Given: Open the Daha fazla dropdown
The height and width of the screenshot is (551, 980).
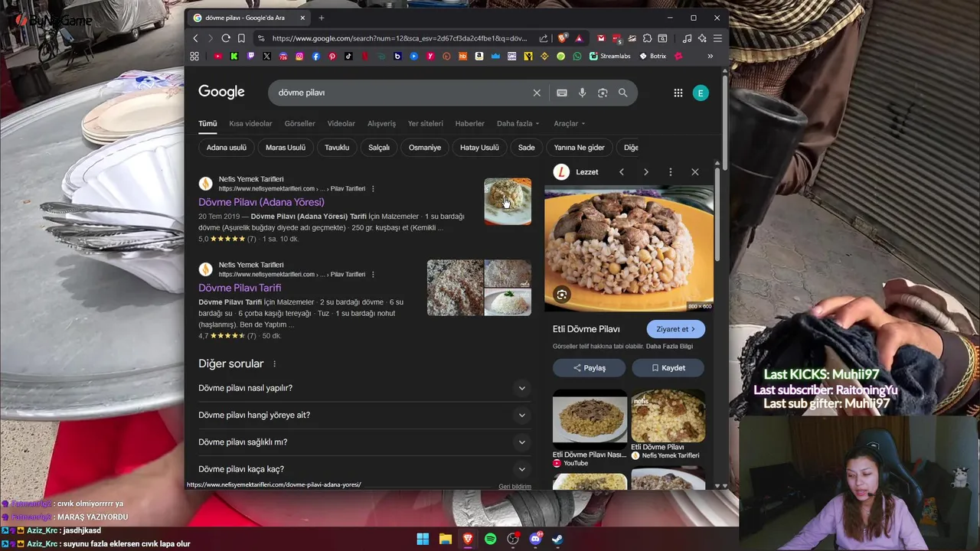Looking at the screenshot, I should tap(518, 123).
